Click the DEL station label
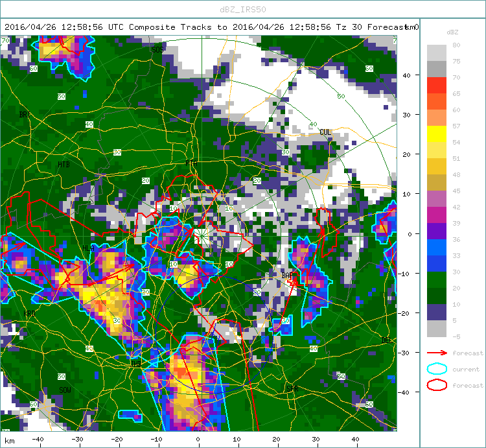 point(386,340)
